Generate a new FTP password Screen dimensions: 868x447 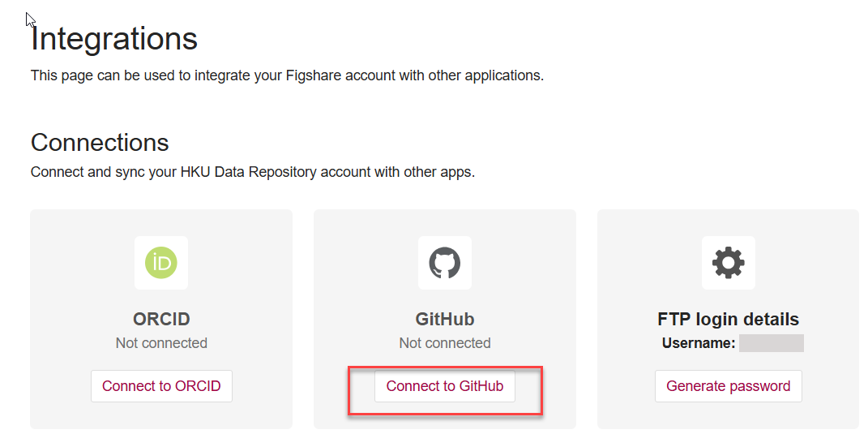point(728,386)
